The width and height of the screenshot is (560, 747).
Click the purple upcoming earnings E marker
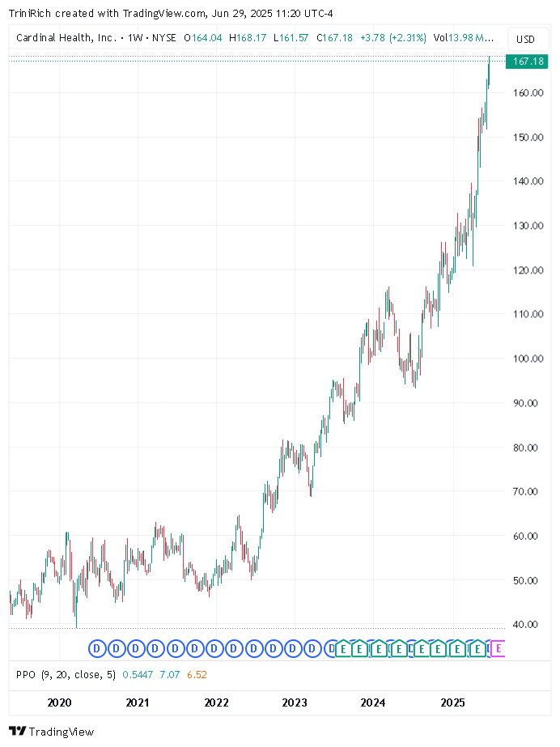click(498, 649)
